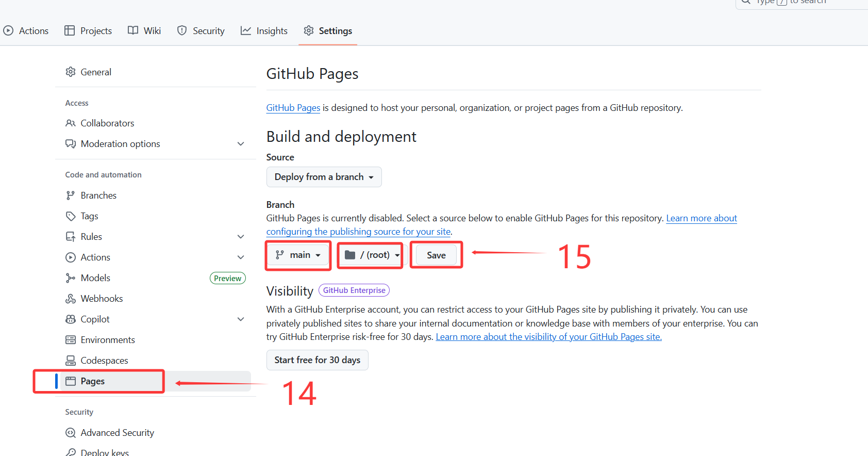The height and width of the screenshot is (456, 868).
Task: Switch to the Projects tab
Action: pyautogui.click(x=88, y=31)
